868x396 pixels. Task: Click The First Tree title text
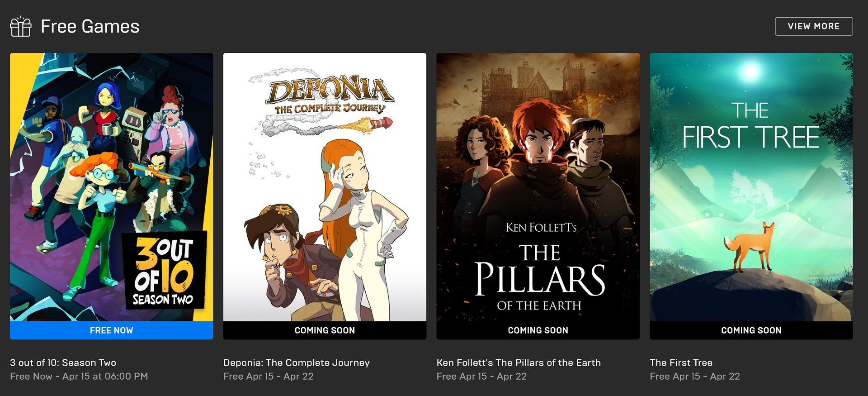pos(681,363)
